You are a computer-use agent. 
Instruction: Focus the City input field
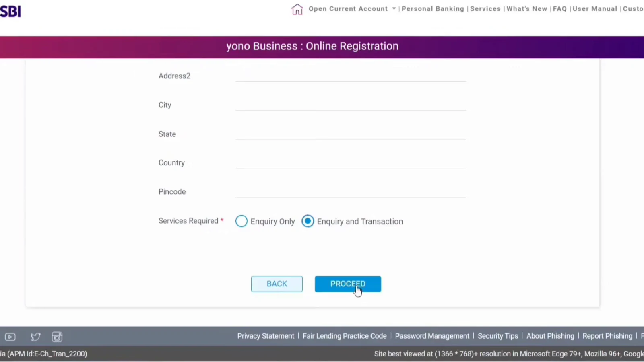point(351,104)
